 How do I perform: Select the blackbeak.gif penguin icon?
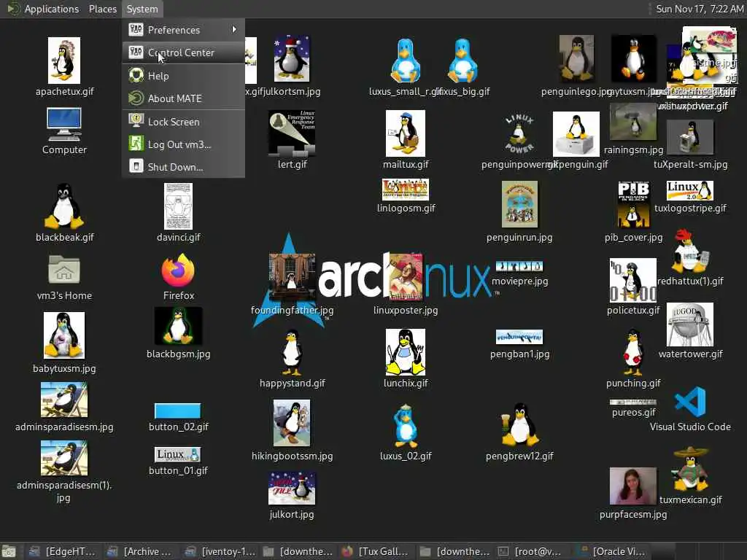point(64,206)
